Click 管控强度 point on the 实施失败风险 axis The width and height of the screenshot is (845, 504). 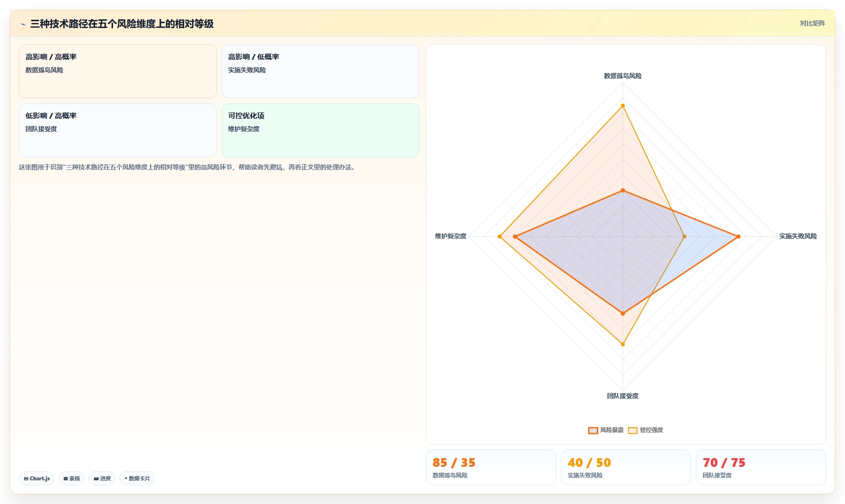[x=684, y=237]
